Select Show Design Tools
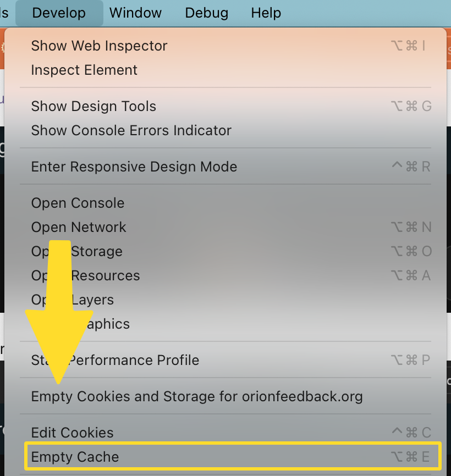The image size is (451, 476). [x=94, y=106]
